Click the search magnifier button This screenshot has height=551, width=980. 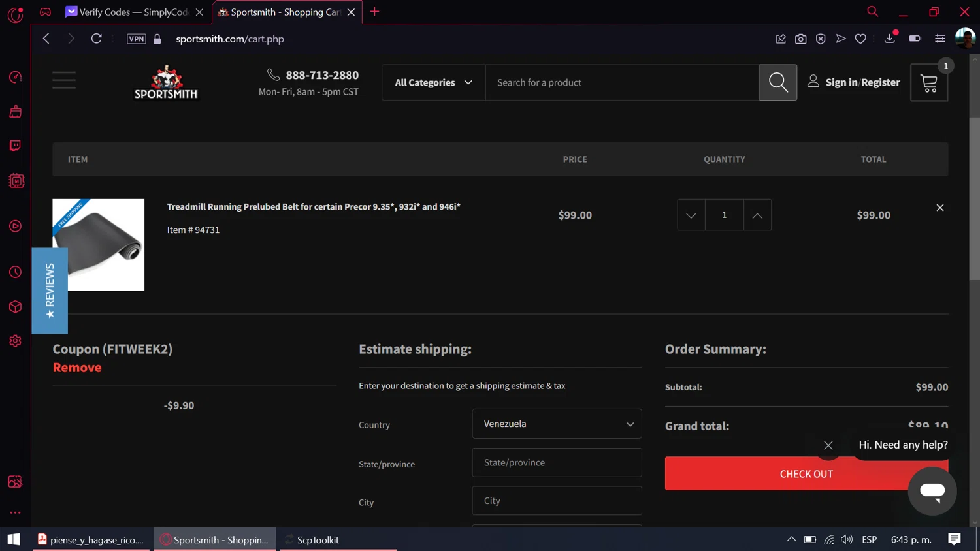click(x=778, y=82)
